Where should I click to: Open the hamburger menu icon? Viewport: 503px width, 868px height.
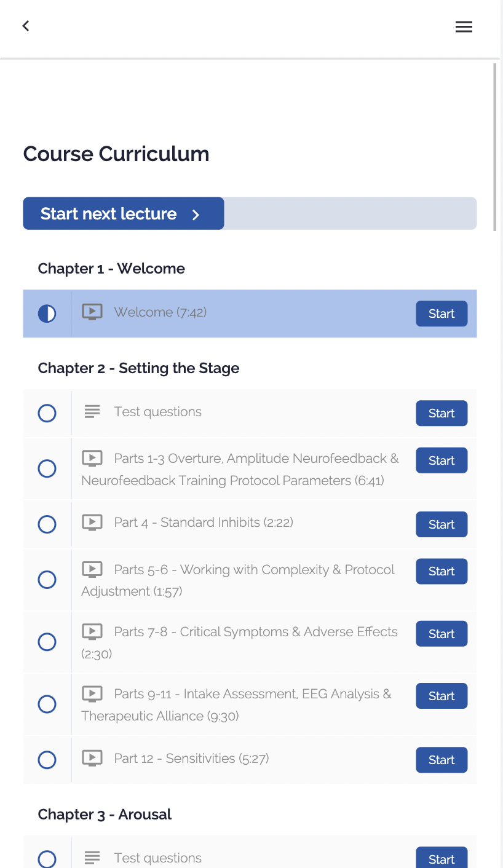(x=464, y=26)
